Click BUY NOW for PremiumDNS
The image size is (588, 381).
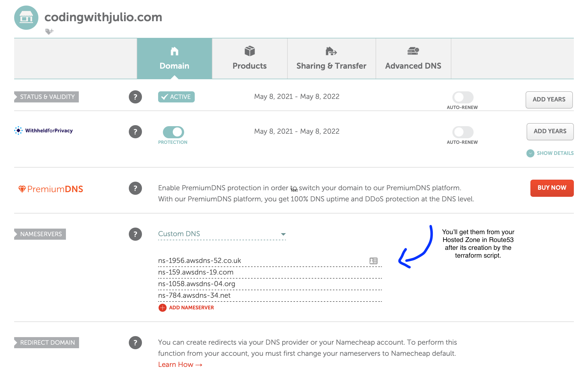551,188
